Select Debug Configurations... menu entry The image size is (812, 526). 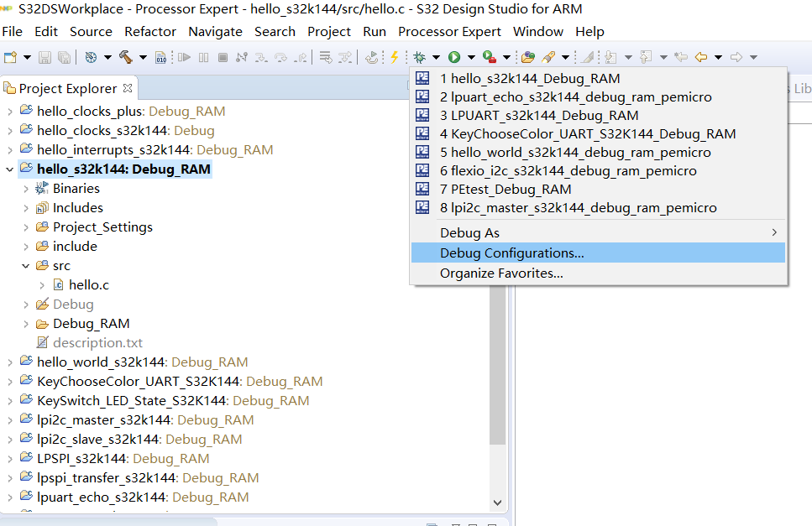click(511, 253)
